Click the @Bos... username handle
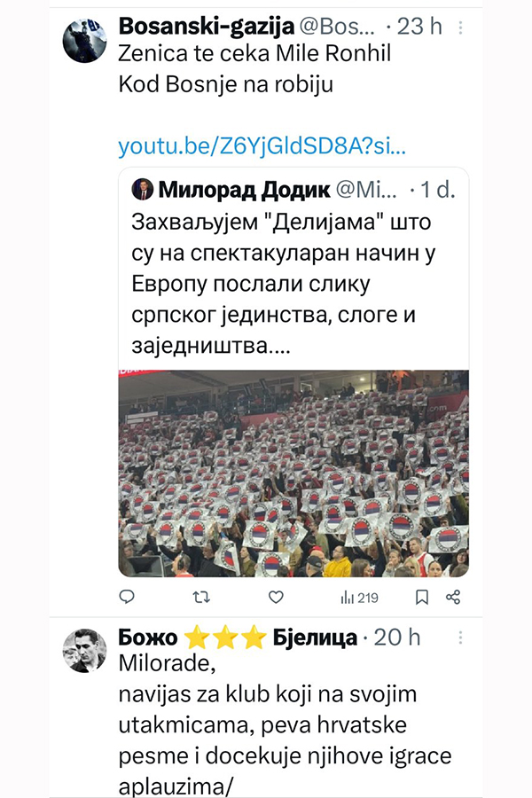 [x=337, y=27]
